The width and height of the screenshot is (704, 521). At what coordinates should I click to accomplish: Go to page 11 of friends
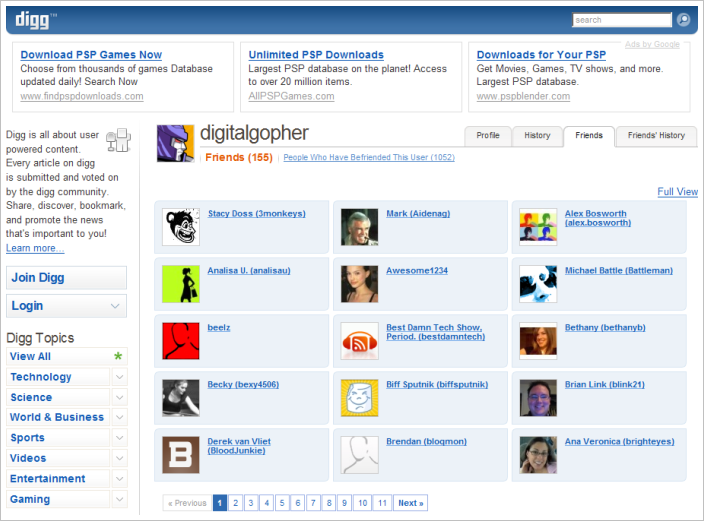coord(382,503)
